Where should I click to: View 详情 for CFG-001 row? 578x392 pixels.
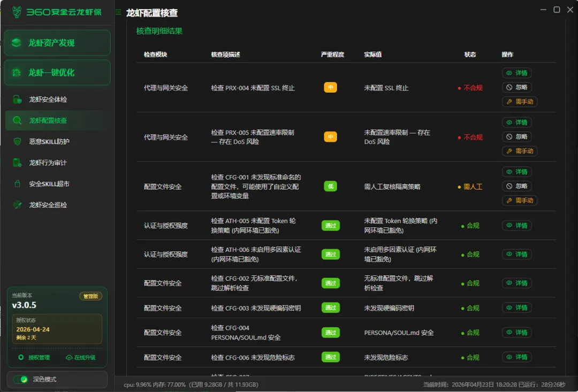point(517,172)
